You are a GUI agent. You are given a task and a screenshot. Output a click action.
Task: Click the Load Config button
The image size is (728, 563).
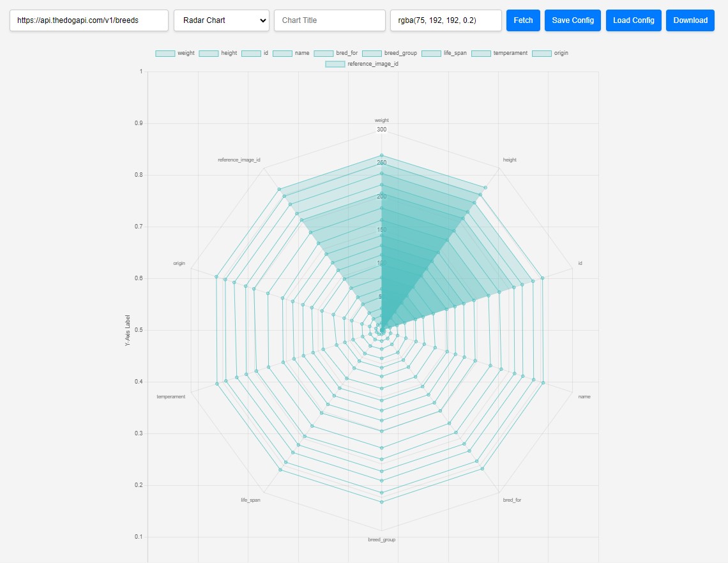[633, 20]
